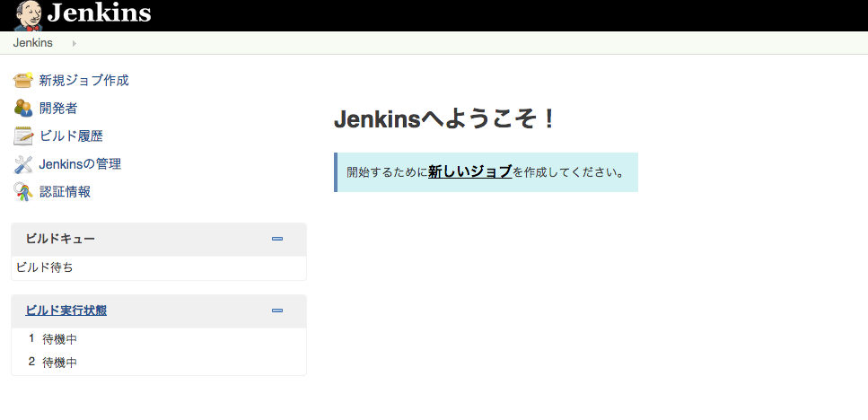Click the 開発者 people icon

click(22, 108)
